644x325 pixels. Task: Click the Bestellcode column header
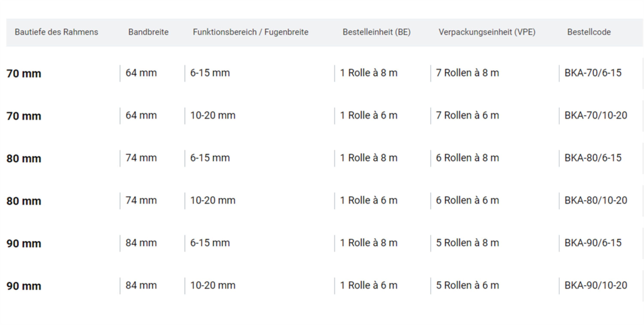(589, 32)
